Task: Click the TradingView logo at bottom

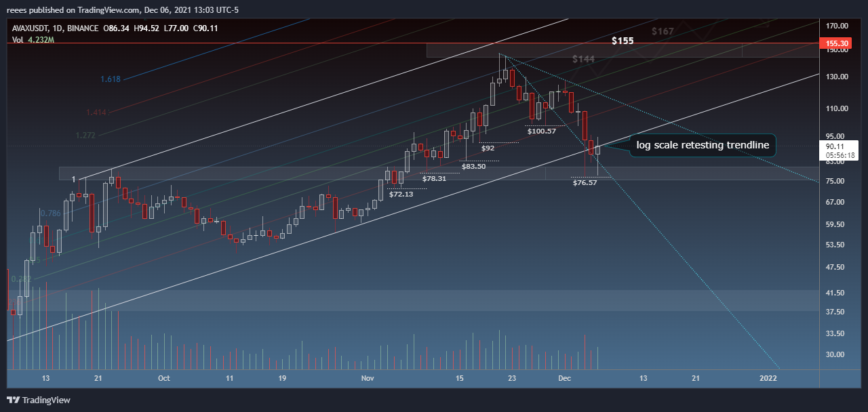Action: (39, 400)
